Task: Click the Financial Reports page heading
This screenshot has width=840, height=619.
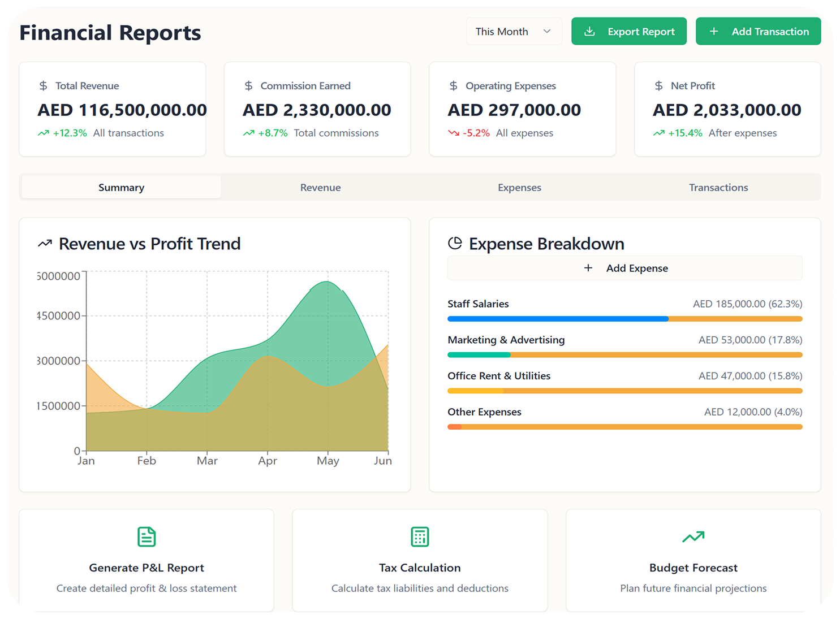Action: point(110,33)
